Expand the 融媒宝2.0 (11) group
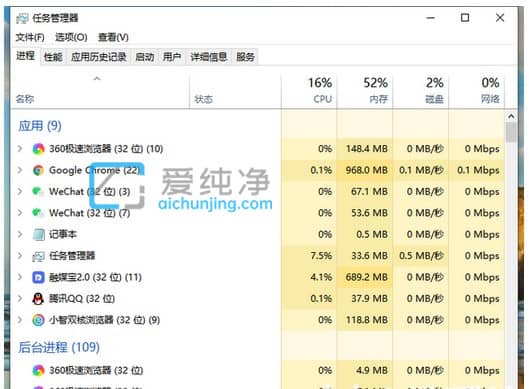 (x=20, y=277)
